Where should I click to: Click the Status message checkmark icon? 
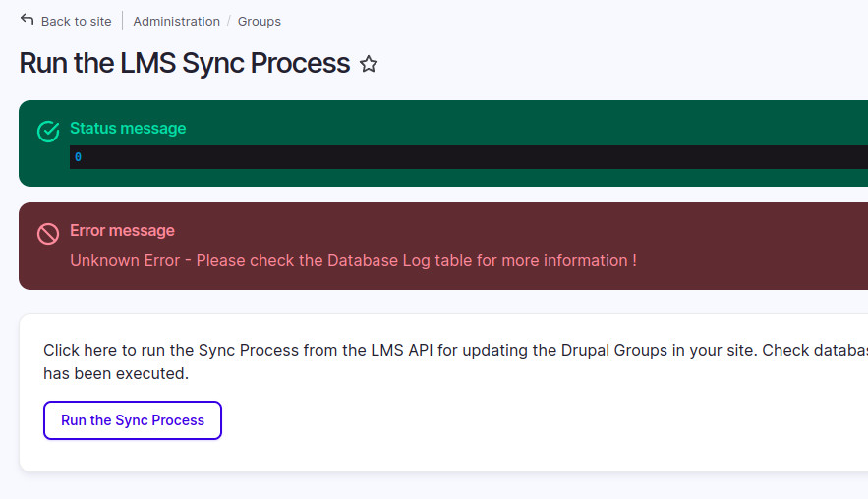(48, 132)
